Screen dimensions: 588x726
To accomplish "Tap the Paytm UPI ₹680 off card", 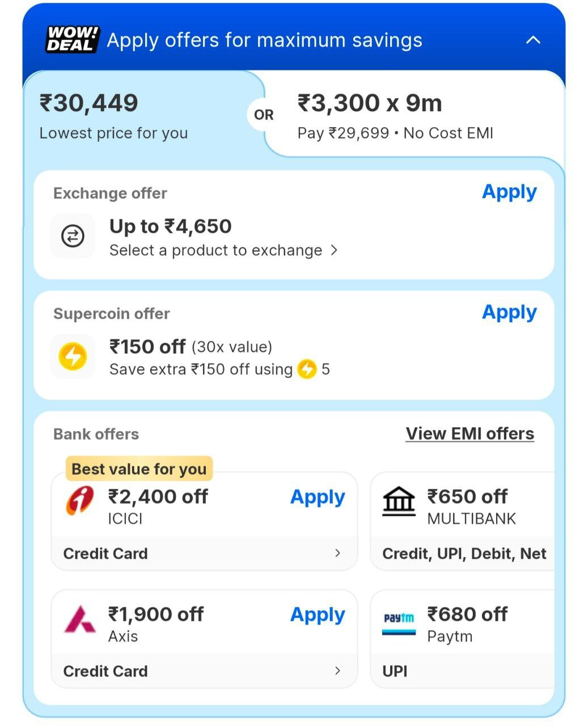I will [x=462, y=639].
